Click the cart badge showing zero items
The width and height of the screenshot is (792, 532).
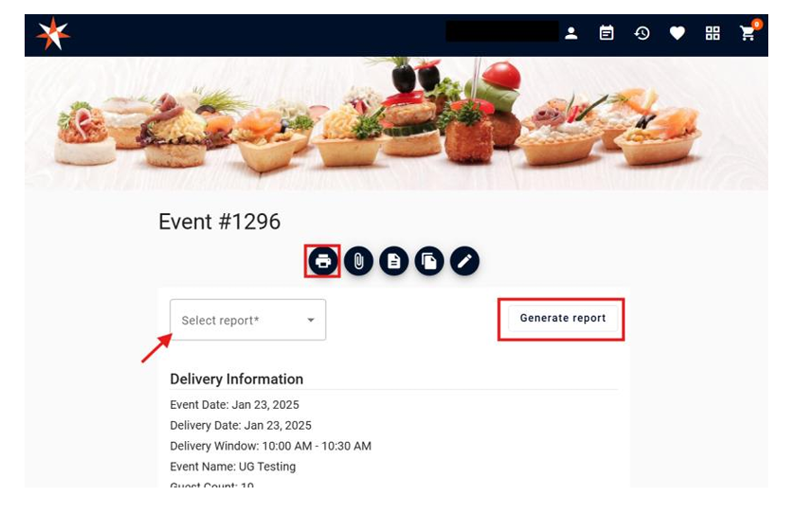757,24
